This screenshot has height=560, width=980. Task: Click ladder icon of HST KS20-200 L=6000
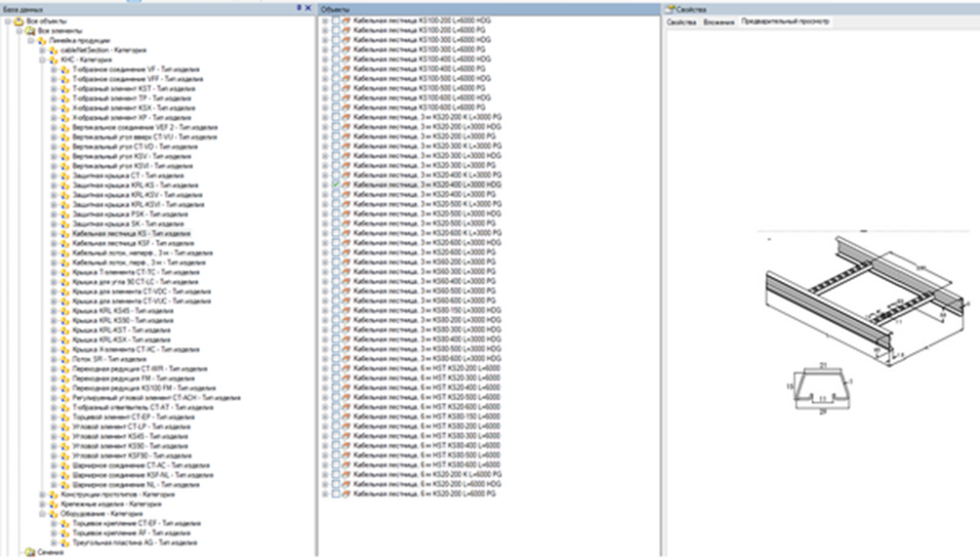click(347, 369)
